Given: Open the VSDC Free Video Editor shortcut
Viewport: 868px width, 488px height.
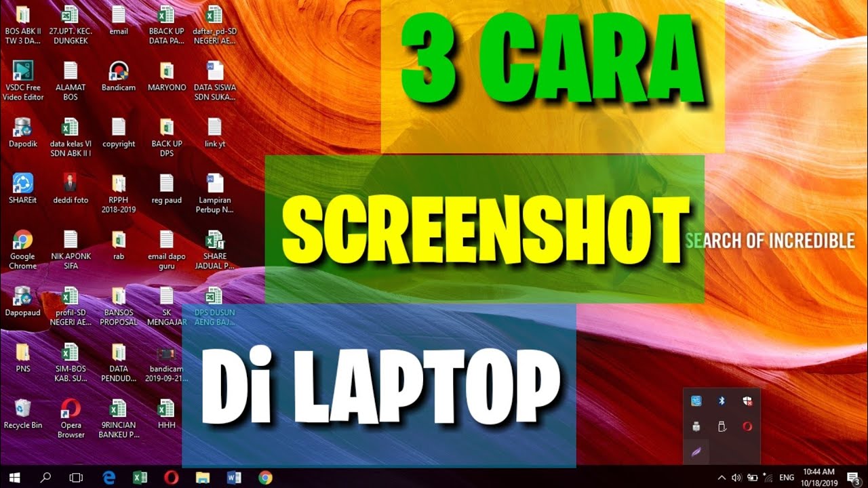Looking at the screenshot, I should pos(23,81).
